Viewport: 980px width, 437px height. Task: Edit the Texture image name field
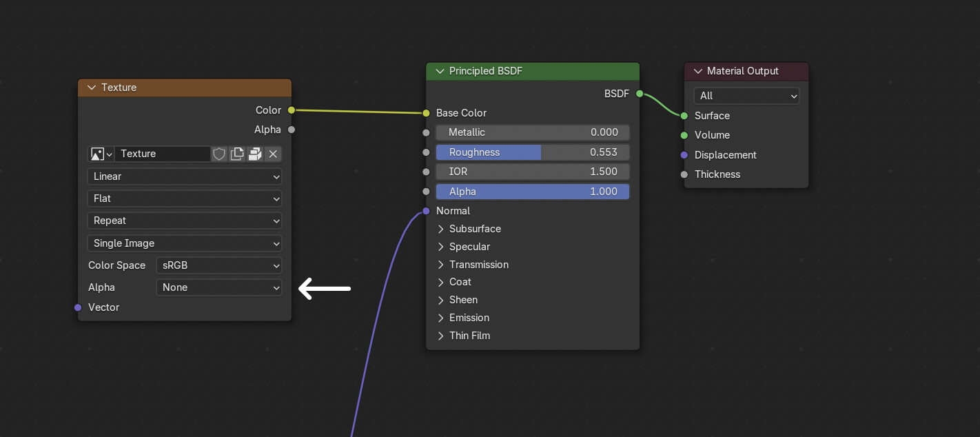coord(163,154)
